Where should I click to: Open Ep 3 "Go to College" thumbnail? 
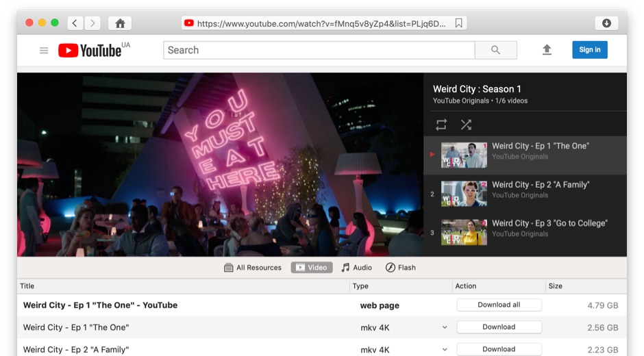464,232
